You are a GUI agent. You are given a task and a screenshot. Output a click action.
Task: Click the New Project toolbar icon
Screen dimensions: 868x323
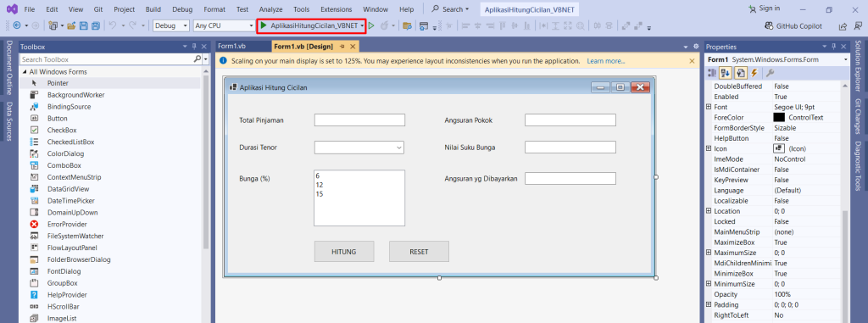coord(53,25)
